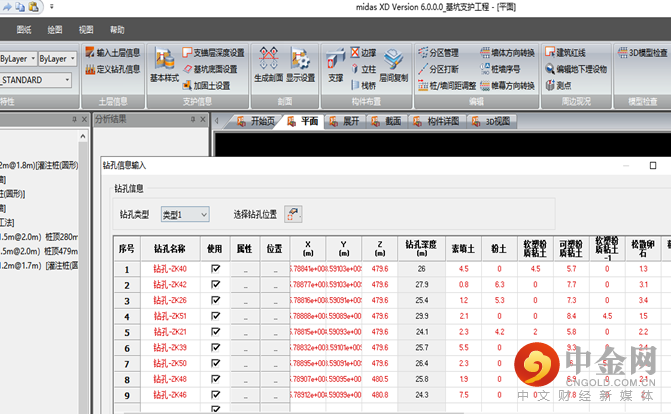
Task: Open quick access toolbar customize arrow
Action: (52, 6)
